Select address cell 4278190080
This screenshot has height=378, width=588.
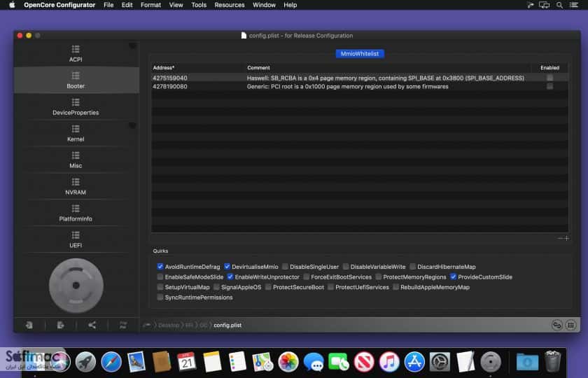coord(170,87)
